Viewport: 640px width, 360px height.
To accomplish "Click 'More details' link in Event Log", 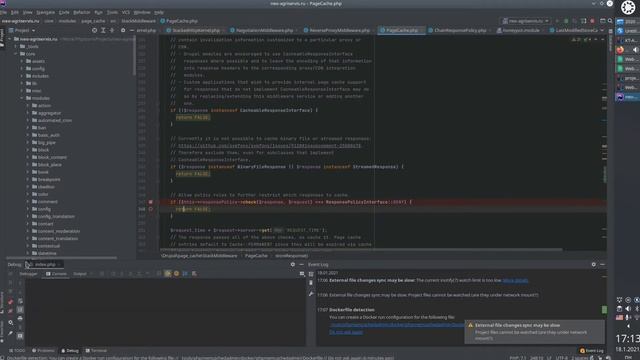I will coord(515,280).
